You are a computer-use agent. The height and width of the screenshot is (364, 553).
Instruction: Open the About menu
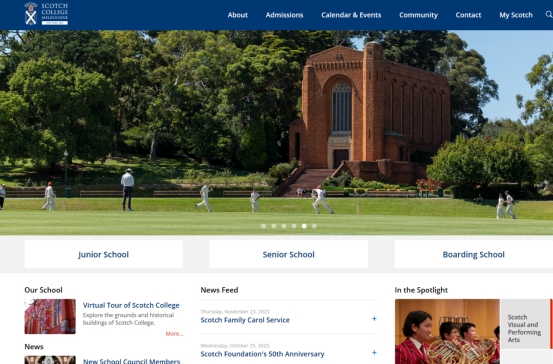(x=237, y=15)
